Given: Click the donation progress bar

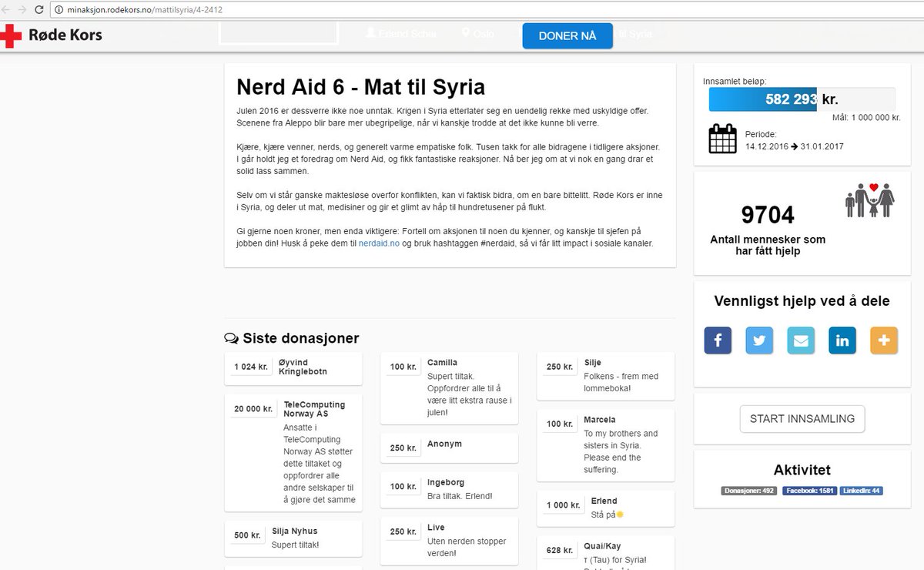Looking at the screenshot, I should click(x=762, y=99).
